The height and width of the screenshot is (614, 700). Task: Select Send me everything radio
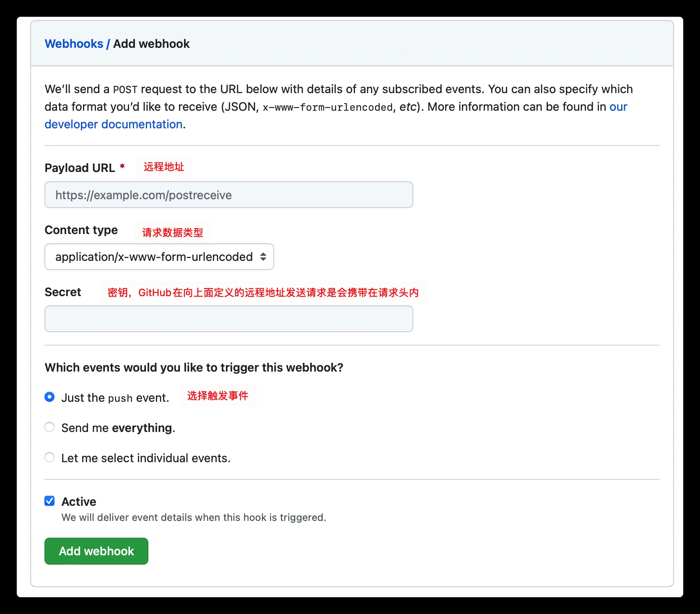(49, 427)
